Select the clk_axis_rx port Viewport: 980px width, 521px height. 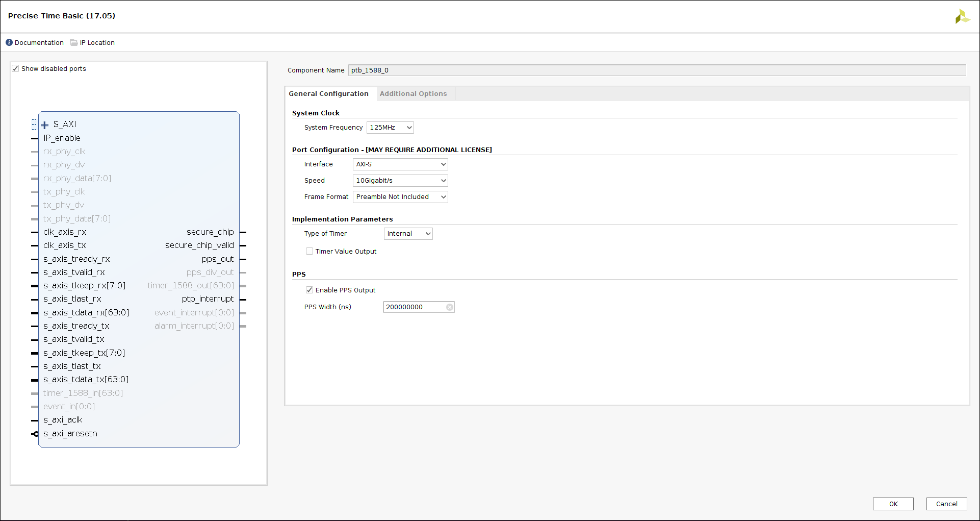point(65,232)
